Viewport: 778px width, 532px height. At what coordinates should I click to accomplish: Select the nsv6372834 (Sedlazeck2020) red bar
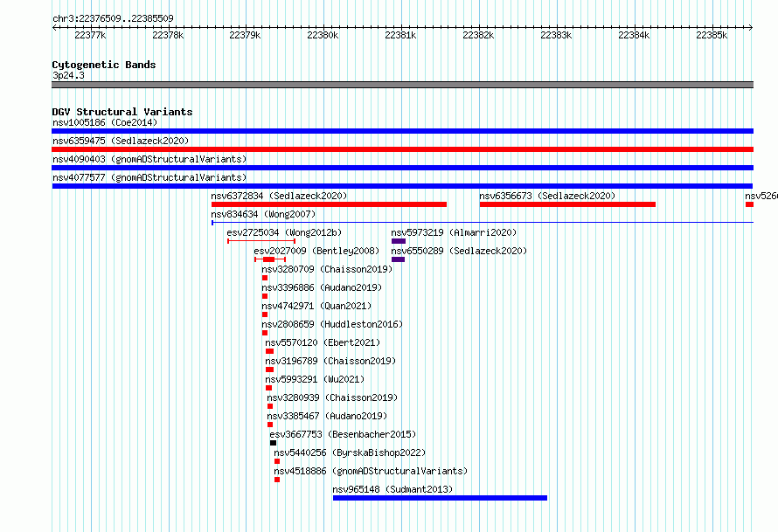329,204
